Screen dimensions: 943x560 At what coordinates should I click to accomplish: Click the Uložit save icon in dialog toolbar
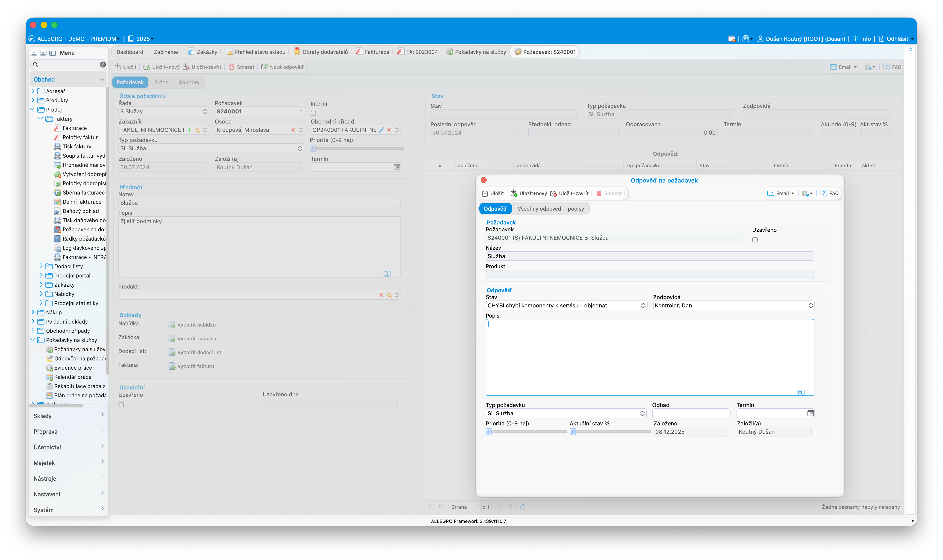[x=484, y=193]
